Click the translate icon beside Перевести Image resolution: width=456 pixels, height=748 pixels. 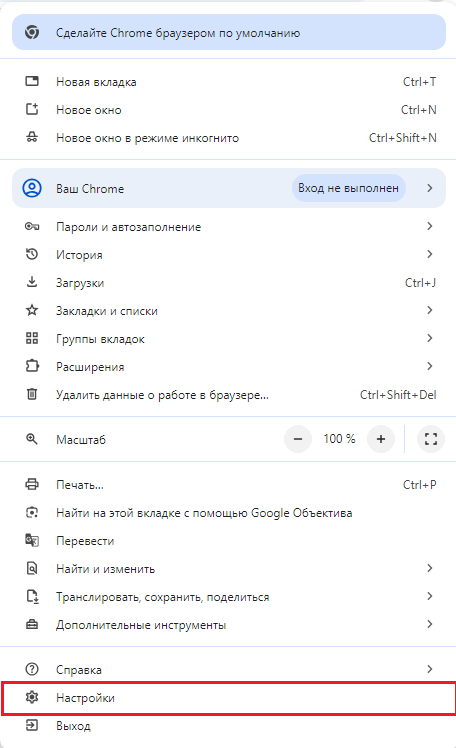point(32,540)
